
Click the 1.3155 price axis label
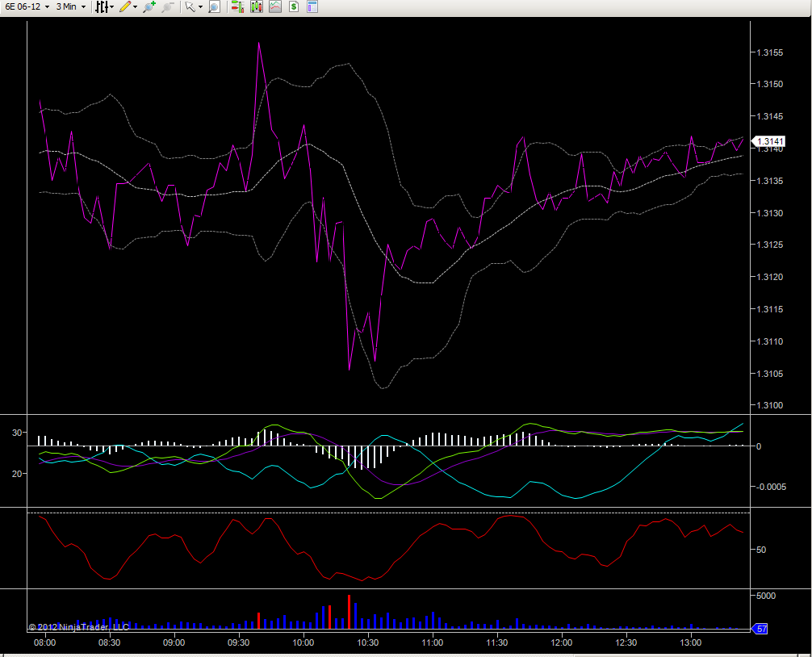coord(770,52)
